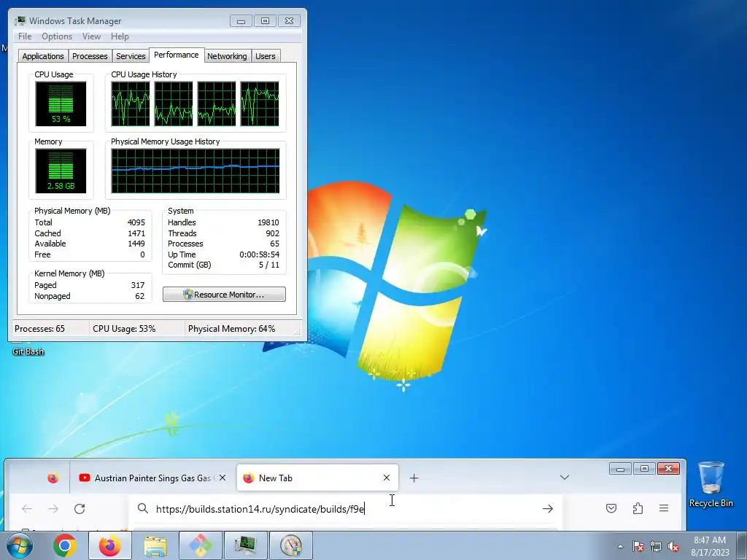Click the Firefox Forward arrow

(x=53, y=508)
